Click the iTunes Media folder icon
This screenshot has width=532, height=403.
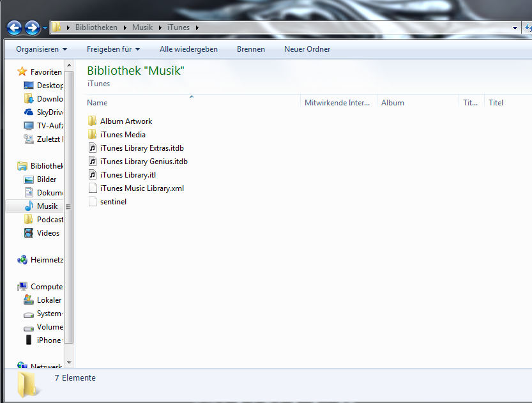(92, 135)
